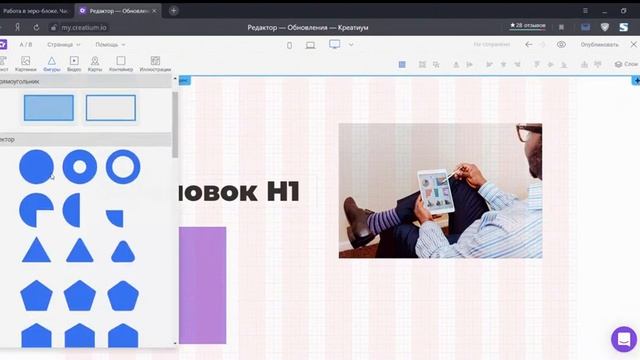Switch to the first browser tab
The width and height of the screenshot is (640, 360).
(36, 11)
